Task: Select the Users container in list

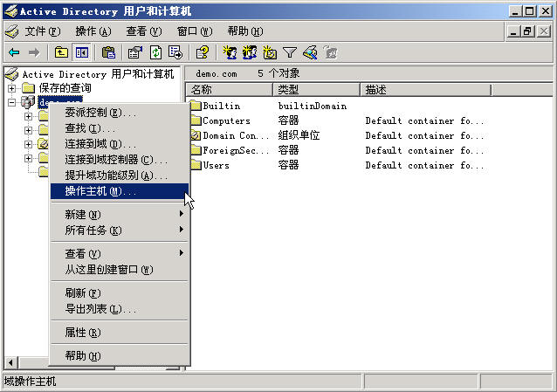Action: pyautogui.click(x=216, y=165)
